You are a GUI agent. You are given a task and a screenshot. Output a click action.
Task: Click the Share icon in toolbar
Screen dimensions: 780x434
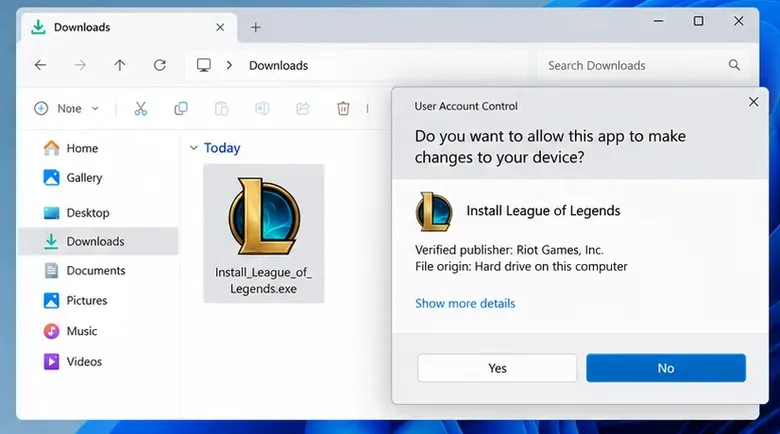[302, 108]
